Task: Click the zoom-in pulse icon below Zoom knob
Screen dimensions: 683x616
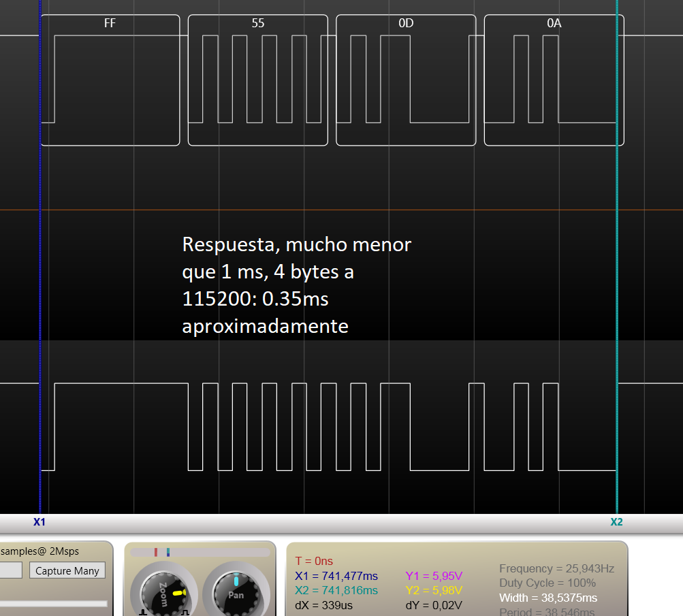Action: click(185, 613)
